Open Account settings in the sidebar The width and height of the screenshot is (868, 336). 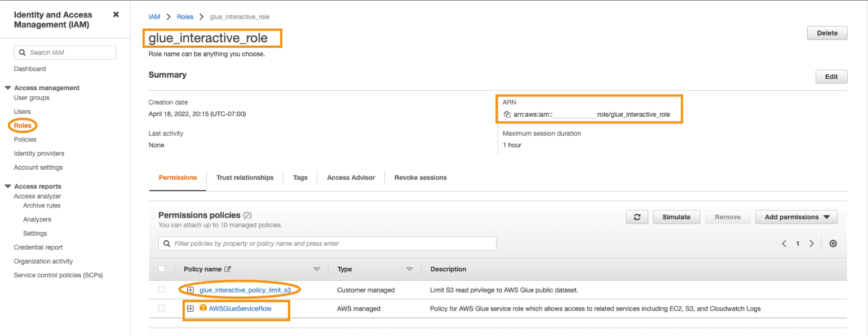(38, 167)
